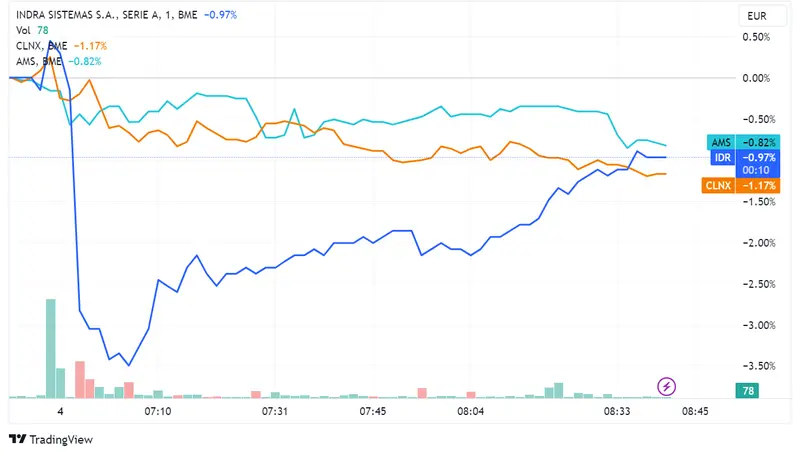Screen dimensions: 800x455
Task: Open the TradingView logo link
Action: click(x=51, y=440)
